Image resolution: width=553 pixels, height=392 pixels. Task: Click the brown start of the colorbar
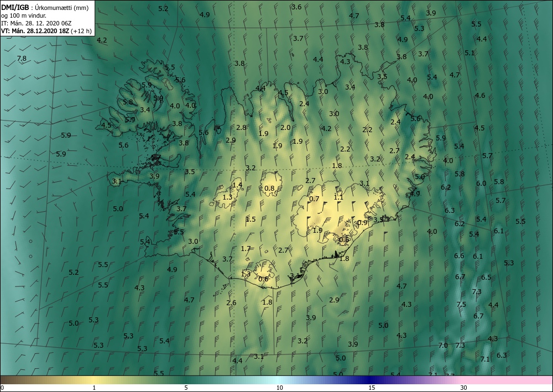tap(14, 380)
